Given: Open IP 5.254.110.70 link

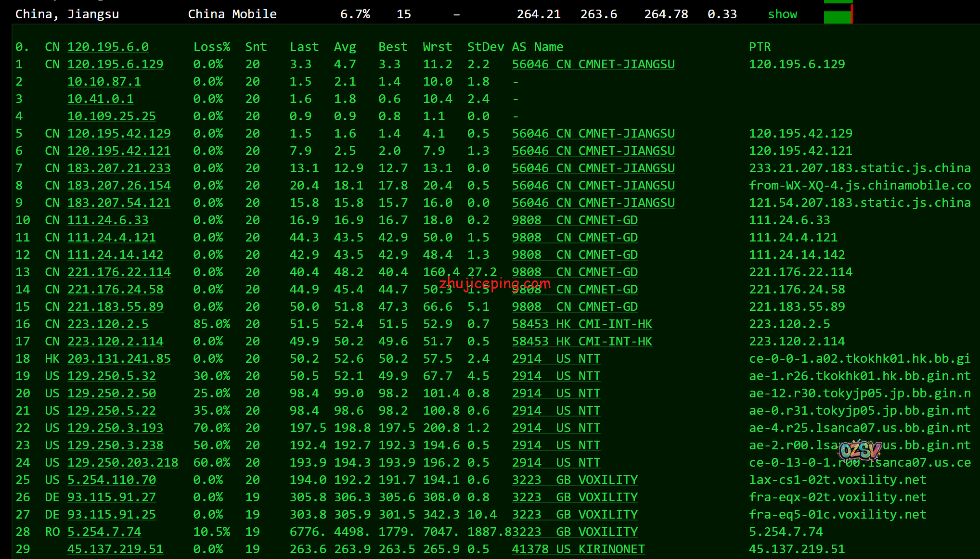Looking at the screenshot, I should (x=111, y=480).
